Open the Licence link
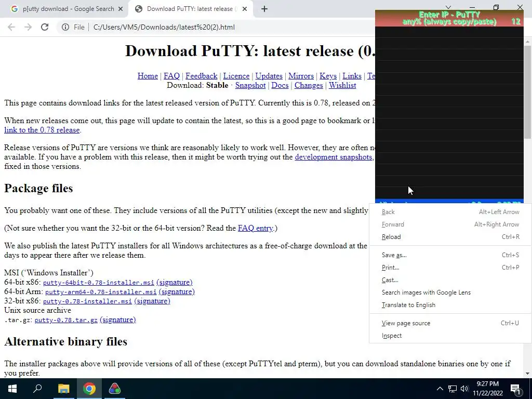532x399 pixels. pyautogui.click(x=236, y=76)
